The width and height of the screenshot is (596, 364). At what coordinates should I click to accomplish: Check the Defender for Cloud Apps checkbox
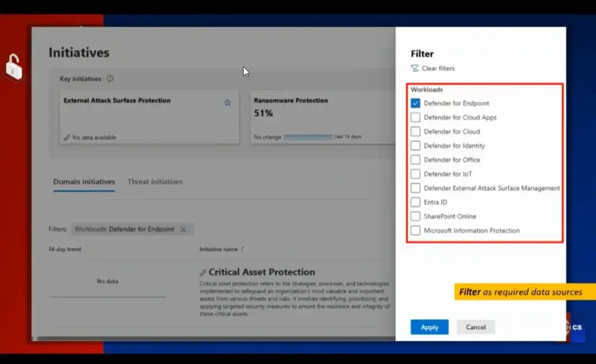[415, 117]
